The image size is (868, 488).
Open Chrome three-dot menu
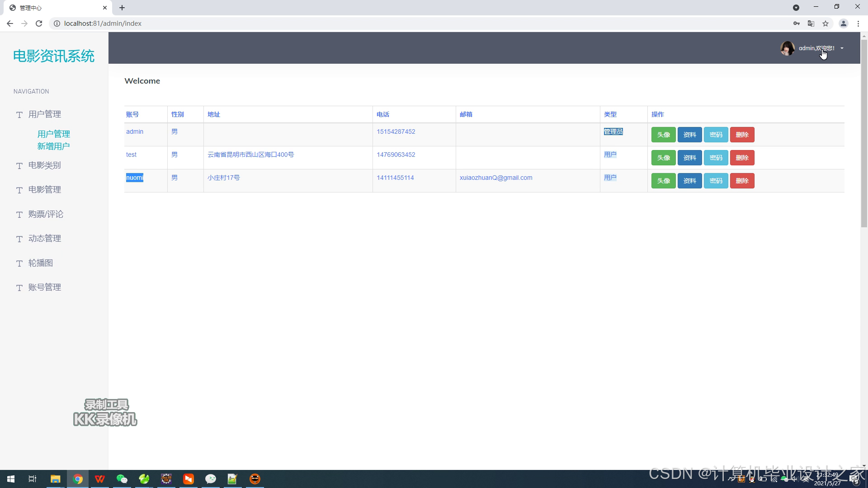(x=858, y=23)
